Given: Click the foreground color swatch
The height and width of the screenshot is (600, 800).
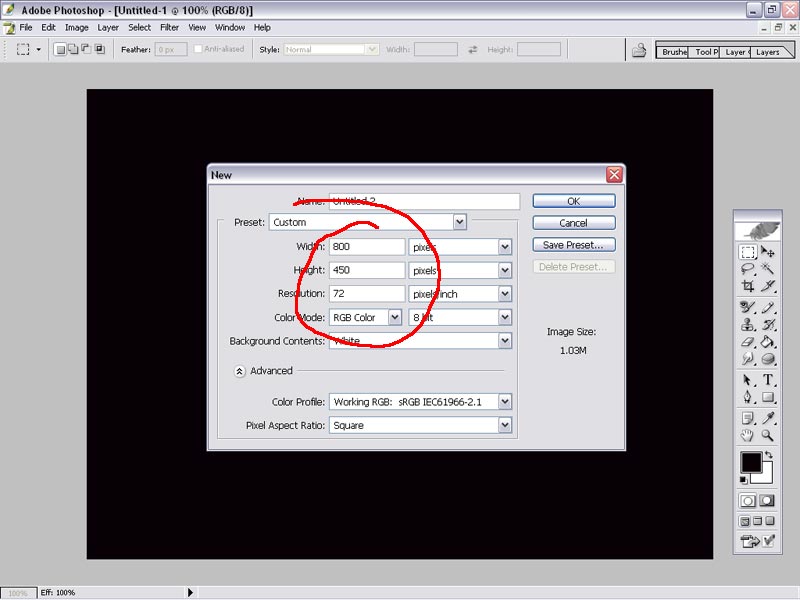Looking at the screenshot, I should pyautogui.click(x=750, y=463).
